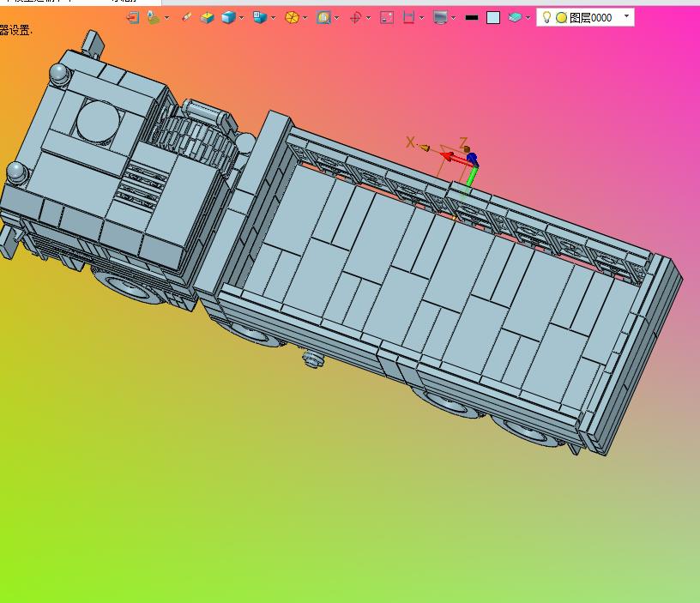Click the X axis label of the triad
Image resolution: width=700 pixels, height=603 pixels.
[410, 142]
